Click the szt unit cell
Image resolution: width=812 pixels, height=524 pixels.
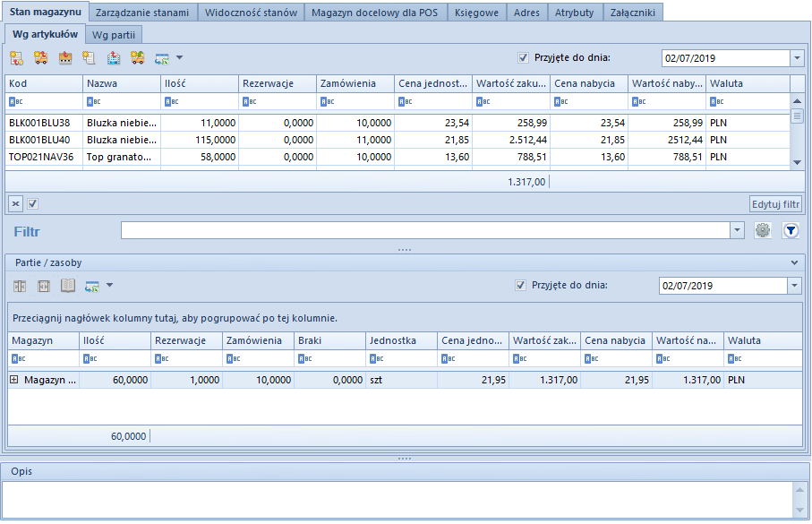click(x=401, y=380)
